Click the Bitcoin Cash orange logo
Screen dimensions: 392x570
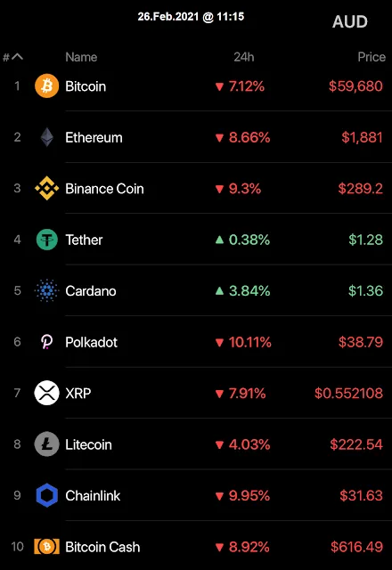pos(46,546)
